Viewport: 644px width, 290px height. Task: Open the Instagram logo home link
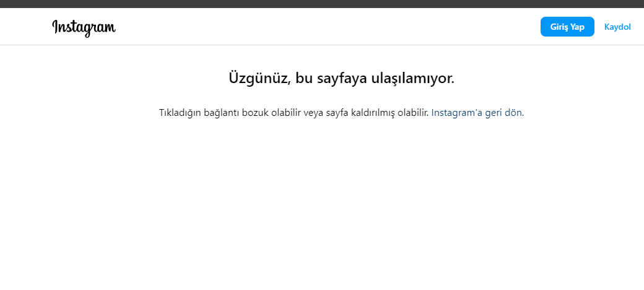pyautogui.click(x=84, y=27)
